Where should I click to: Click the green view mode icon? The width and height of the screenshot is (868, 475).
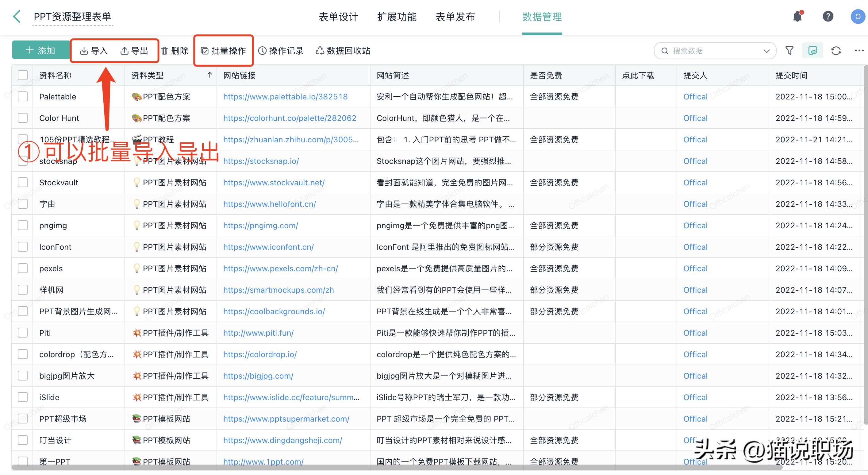pos(813,51)
